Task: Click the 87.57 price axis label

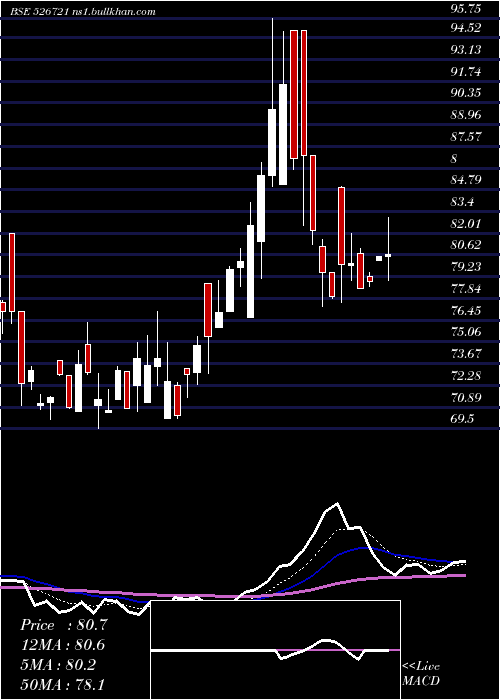Action: pos(466,137)
